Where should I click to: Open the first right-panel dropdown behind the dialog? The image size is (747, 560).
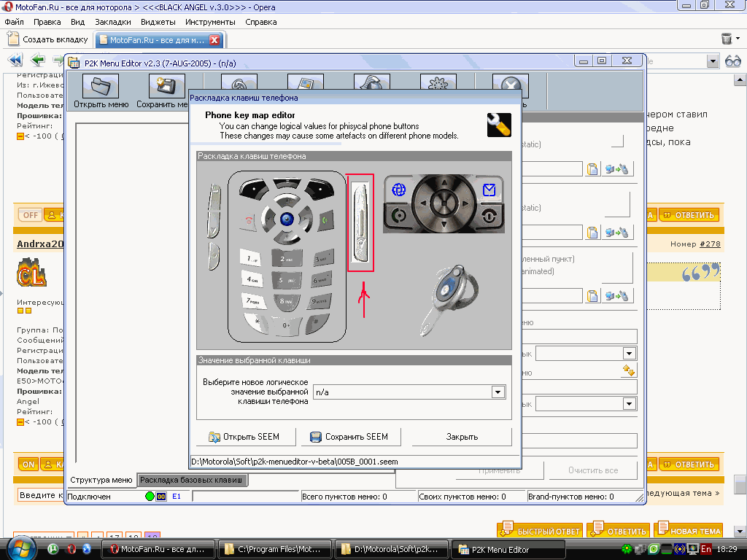pyautogui.click(x=630, y=354)
